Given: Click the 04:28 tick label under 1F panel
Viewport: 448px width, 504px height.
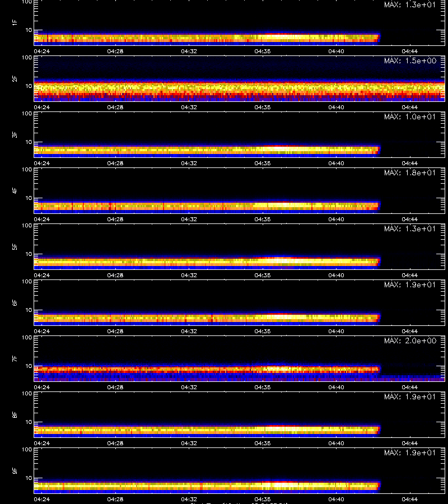Looking at the screenshot, I should coord(115,51).
